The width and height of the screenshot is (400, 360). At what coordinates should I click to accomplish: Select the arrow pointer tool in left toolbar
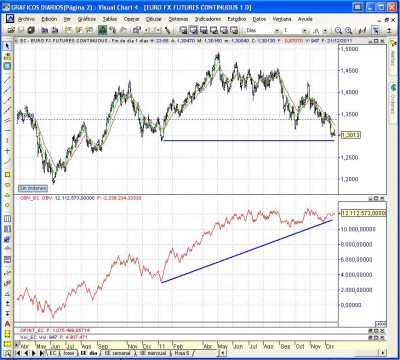tap(7, 46)
